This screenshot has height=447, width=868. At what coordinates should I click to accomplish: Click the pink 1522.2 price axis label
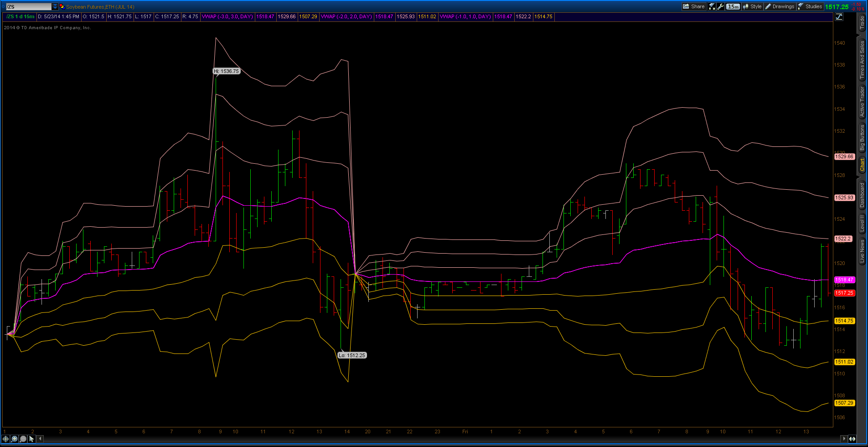pos(843,239)
